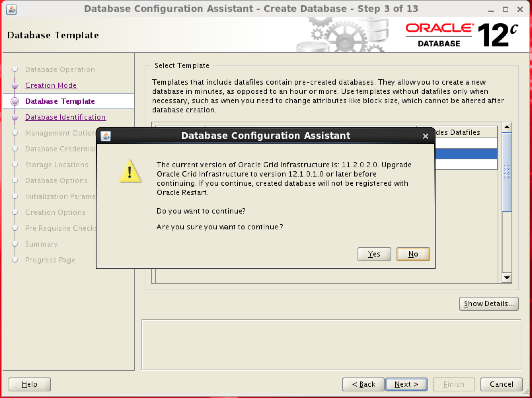
Task: Click the empty description text area
Action: point(331,345)
